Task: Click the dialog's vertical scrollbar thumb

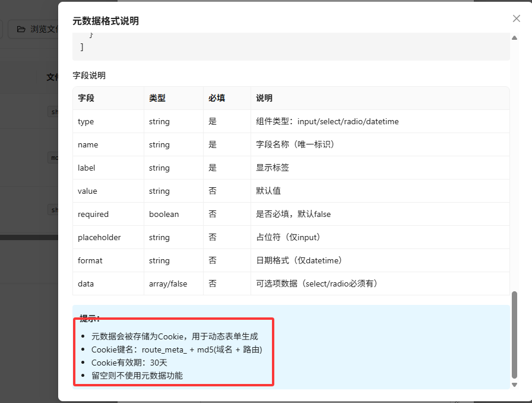Action: (514, 334)
